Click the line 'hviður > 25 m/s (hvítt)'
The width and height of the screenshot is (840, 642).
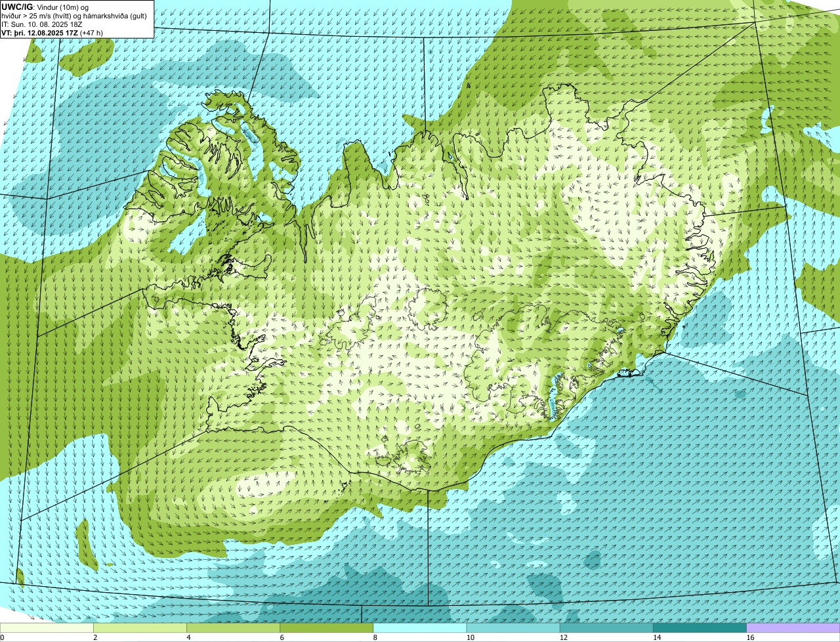(x=39, y=15)
